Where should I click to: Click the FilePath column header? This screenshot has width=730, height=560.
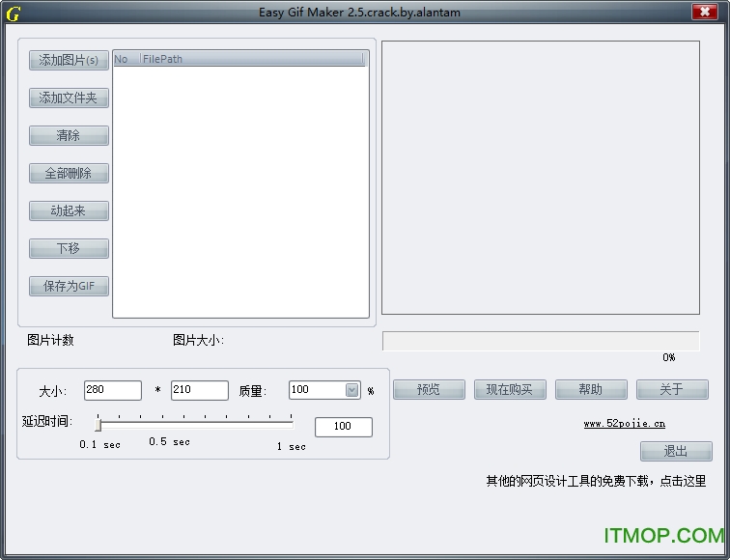pyautogui.click(x=252, y=59)
